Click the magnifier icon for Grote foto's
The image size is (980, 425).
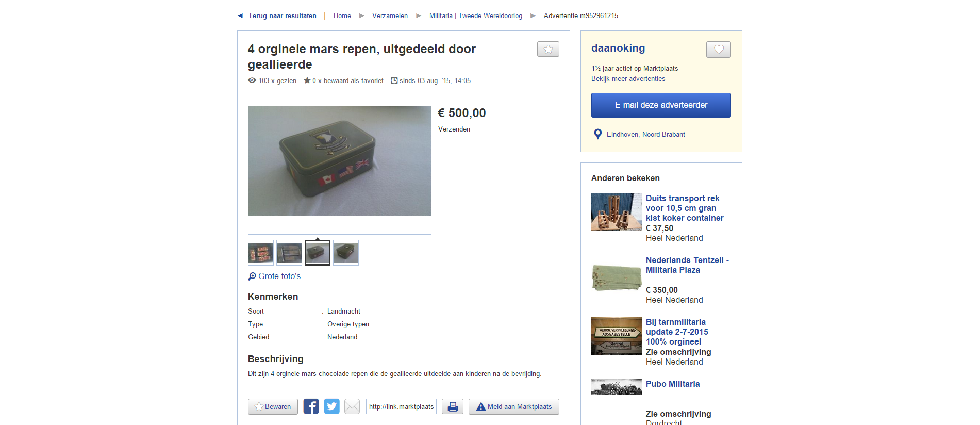(252, 276)
